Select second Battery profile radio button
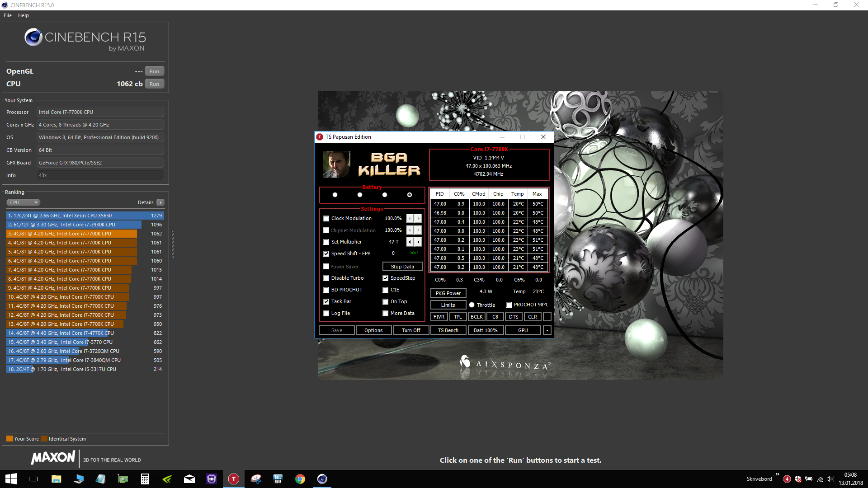This screenshot has height=488, width=868. click(360, 195)
